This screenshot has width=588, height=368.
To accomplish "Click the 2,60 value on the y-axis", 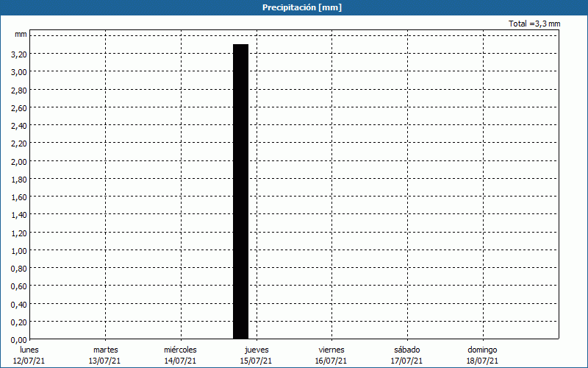I will (x=19, y=107).
